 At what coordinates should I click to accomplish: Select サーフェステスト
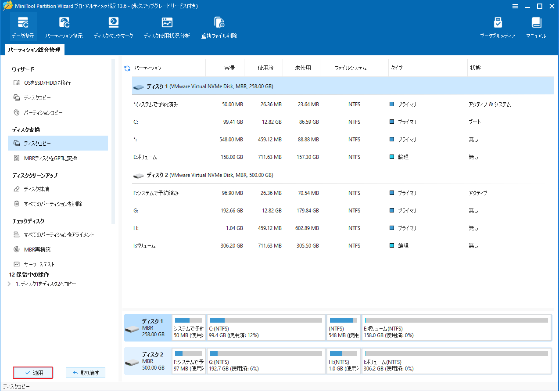pos(34,264)
